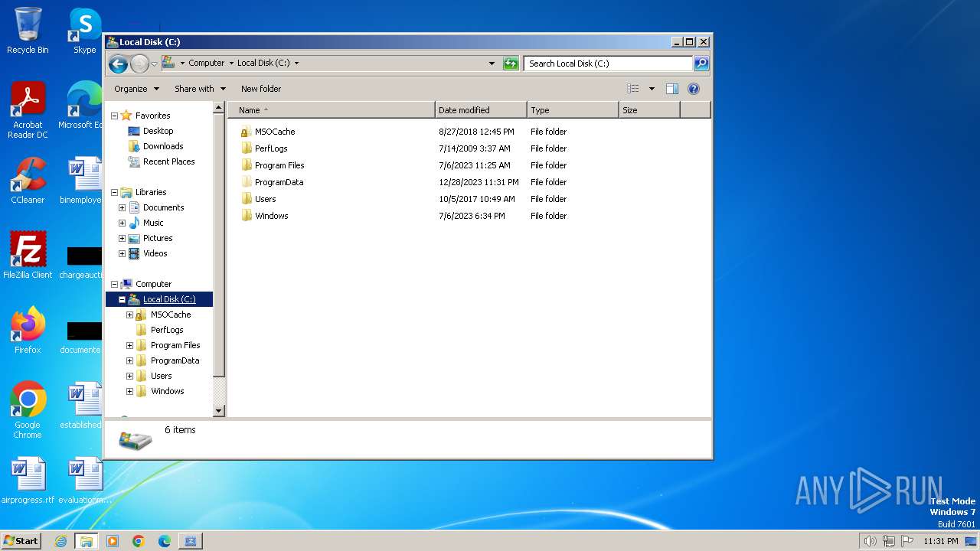Select MSOCache folder icon in file list
Viewport: 980px width, 551px height.
[x=246, y=132]
